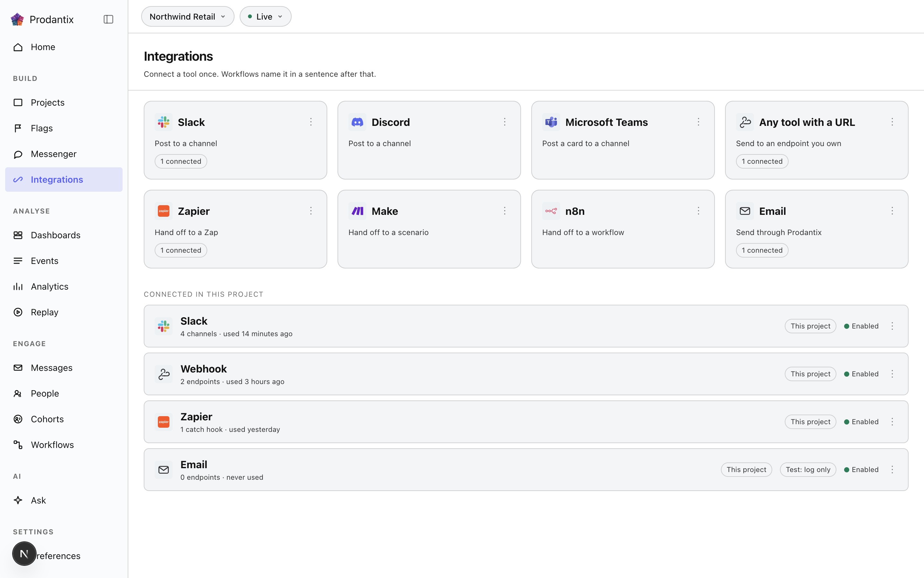Screen dimensions: 924x578
Task: Click the n8n logo icon
Action: pos(551,211)
